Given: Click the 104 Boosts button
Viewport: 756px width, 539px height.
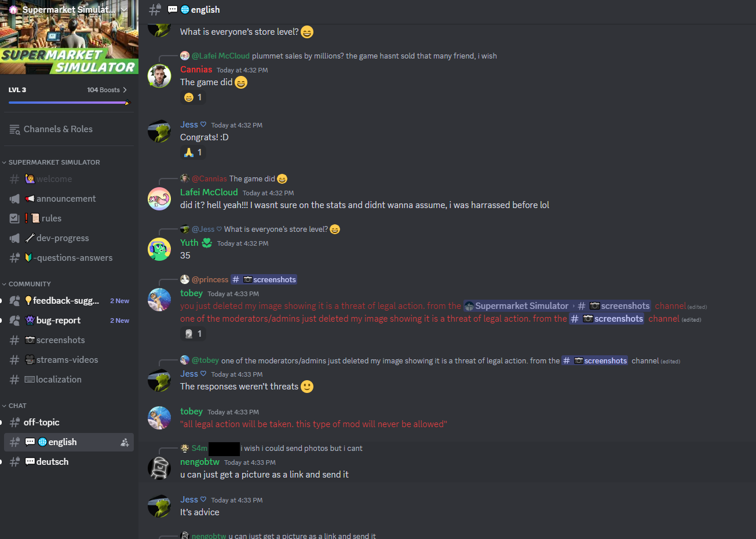Looking at the screenshot, I should [x=107, y=90].
